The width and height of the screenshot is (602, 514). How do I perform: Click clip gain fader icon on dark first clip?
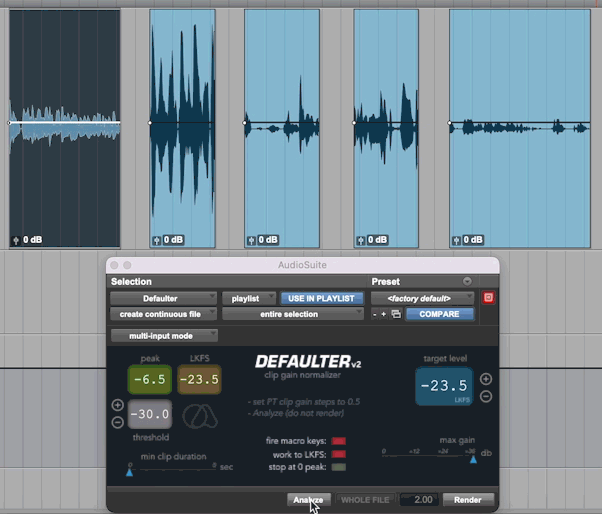pos(16,240)
